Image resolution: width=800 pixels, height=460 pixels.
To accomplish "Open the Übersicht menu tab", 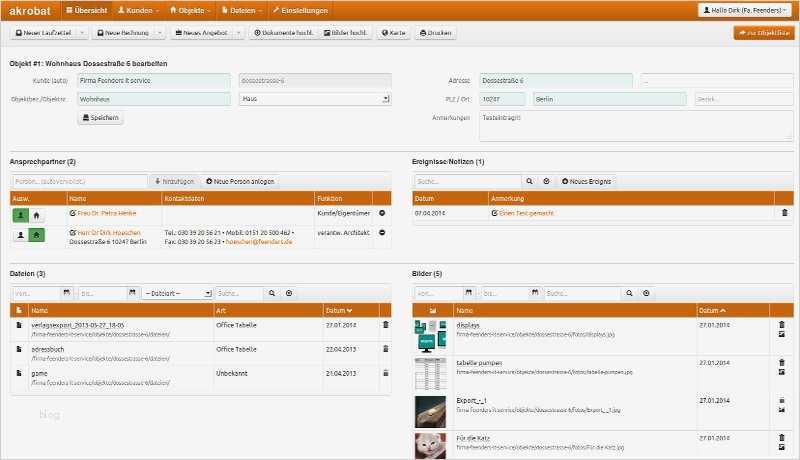I will pos(86,10).
